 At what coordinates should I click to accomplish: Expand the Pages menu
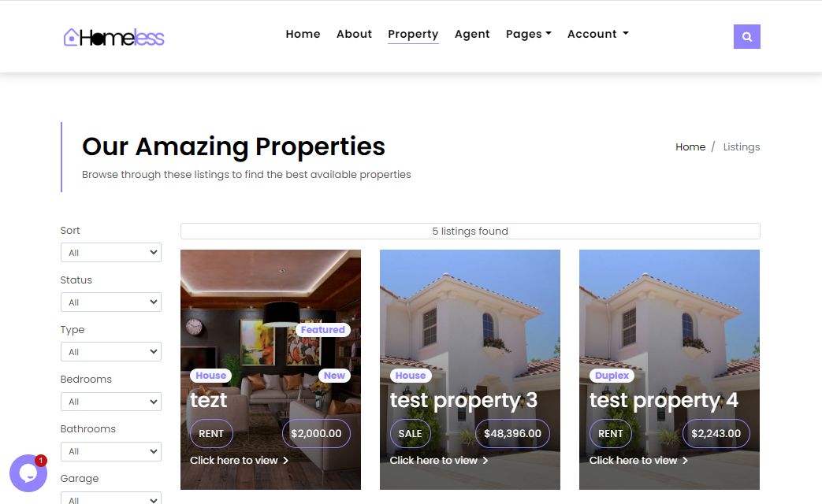coord(528,34)
